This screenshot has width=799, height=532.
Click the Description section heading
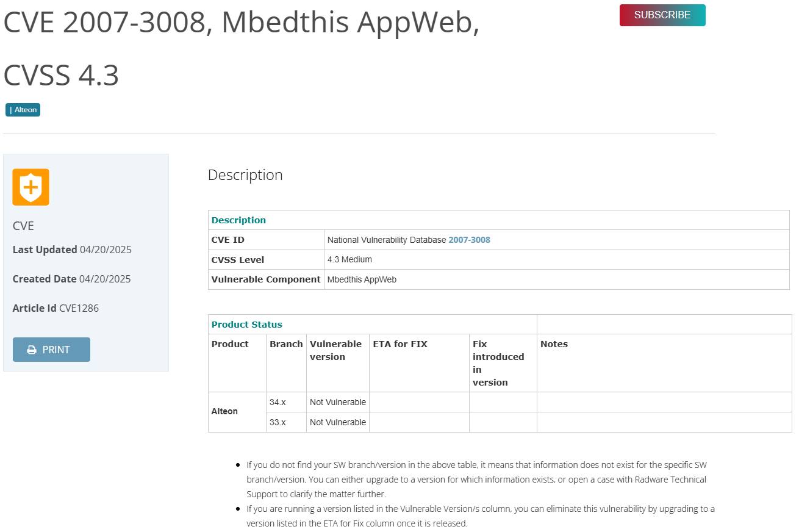point(245,175)
